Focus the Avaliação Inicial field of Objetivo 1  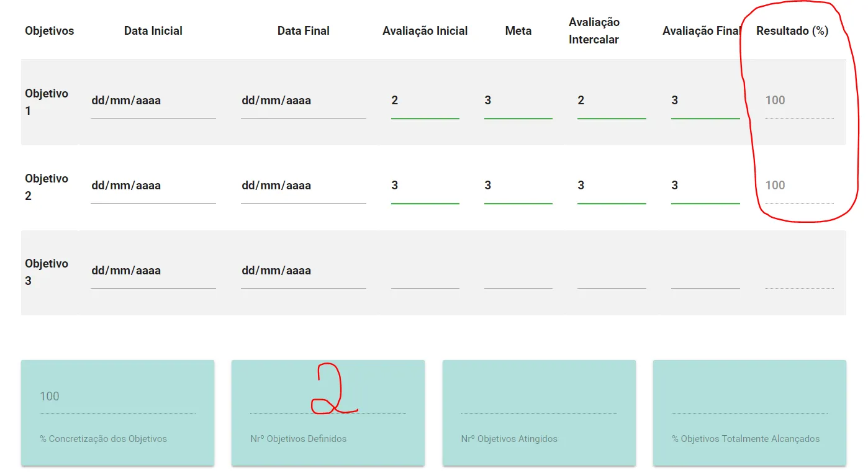point(425,101)
